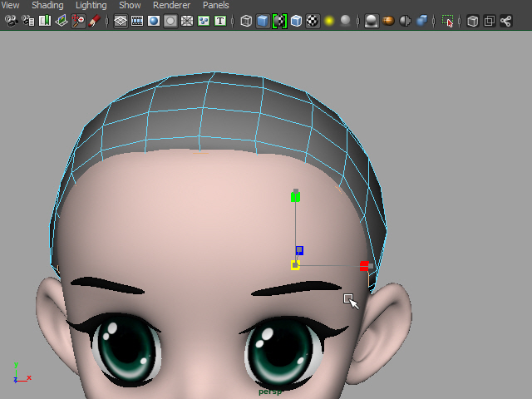This screenshot has height=399, width=532.
Task: Open the View menu
Action: pyautogui.click(x=10, y=5)
